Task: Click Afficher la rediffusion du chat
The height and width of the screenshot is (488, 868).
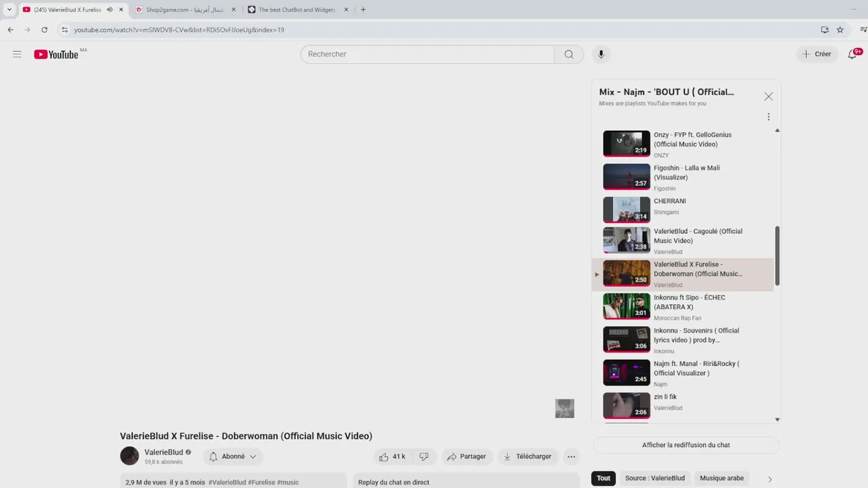Action: pyautogui.click(x=686, y=445)
